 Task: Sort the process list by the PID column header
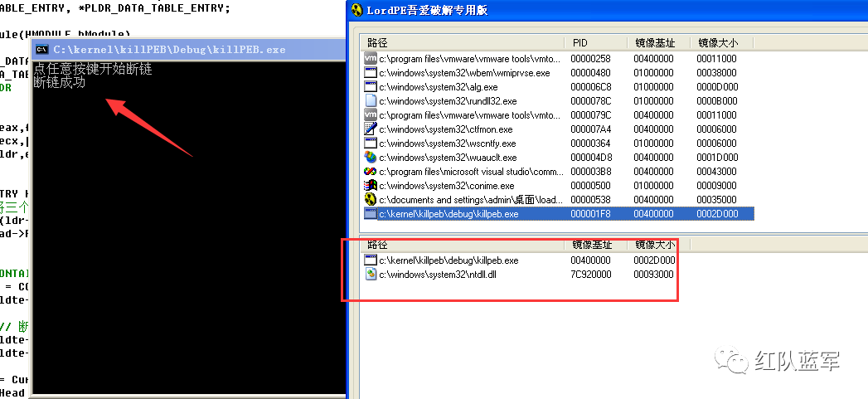(596, 42)
